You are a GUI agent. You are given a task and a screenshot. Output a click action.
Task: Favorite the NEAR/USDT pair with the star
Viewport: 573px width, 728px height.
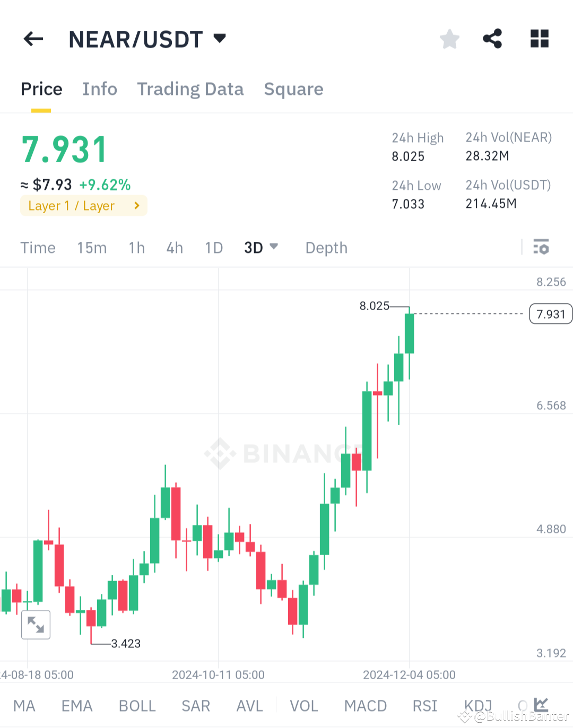pos(449,39)
